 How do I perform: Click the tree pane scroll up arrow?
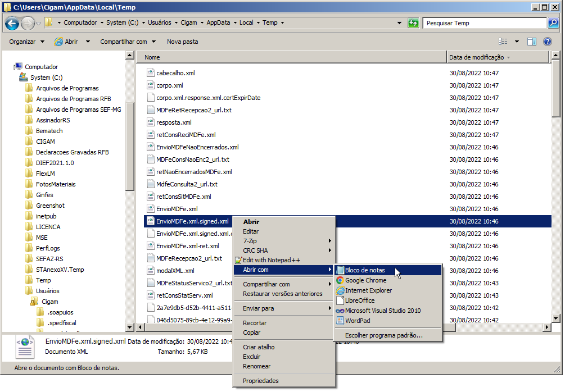pos(130,56)
